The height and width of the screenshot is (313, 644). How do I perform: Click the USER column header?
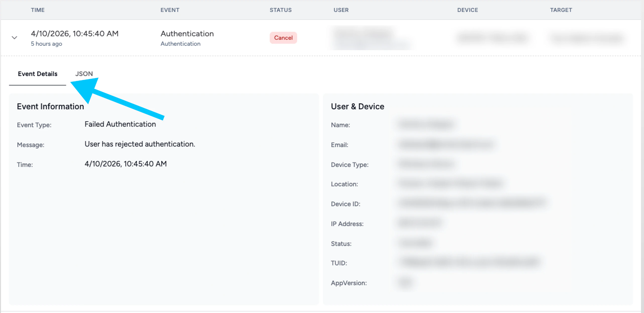(341, 10)
